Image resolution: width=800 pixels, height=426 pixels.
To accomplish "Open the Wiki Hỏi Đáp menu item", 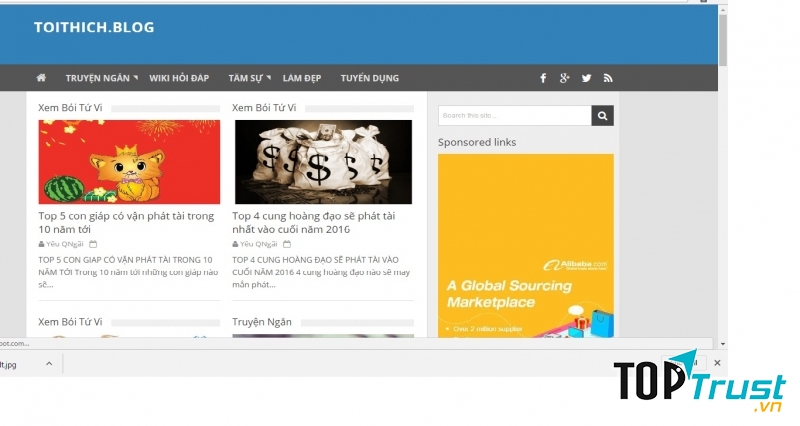I will coord(179,78).
